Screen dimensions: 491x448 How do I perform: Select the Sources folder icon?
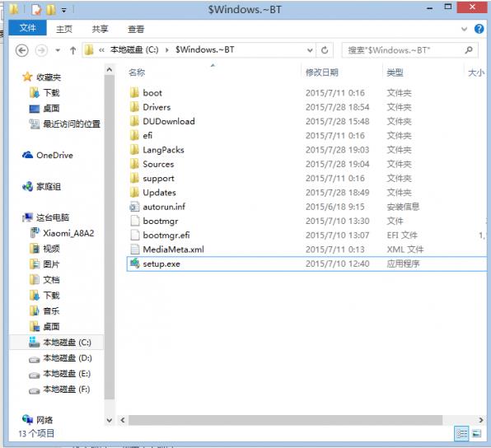(x=134, y=164)
